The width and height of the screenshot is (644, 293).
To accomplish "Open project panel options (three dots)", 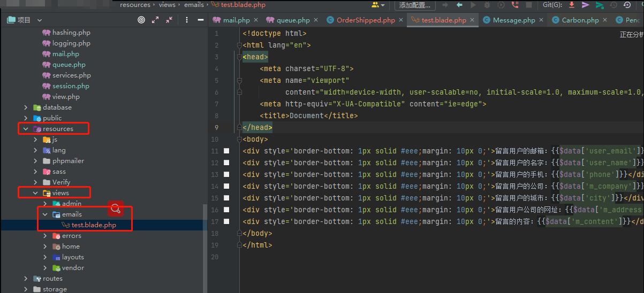I will [186, 20].
